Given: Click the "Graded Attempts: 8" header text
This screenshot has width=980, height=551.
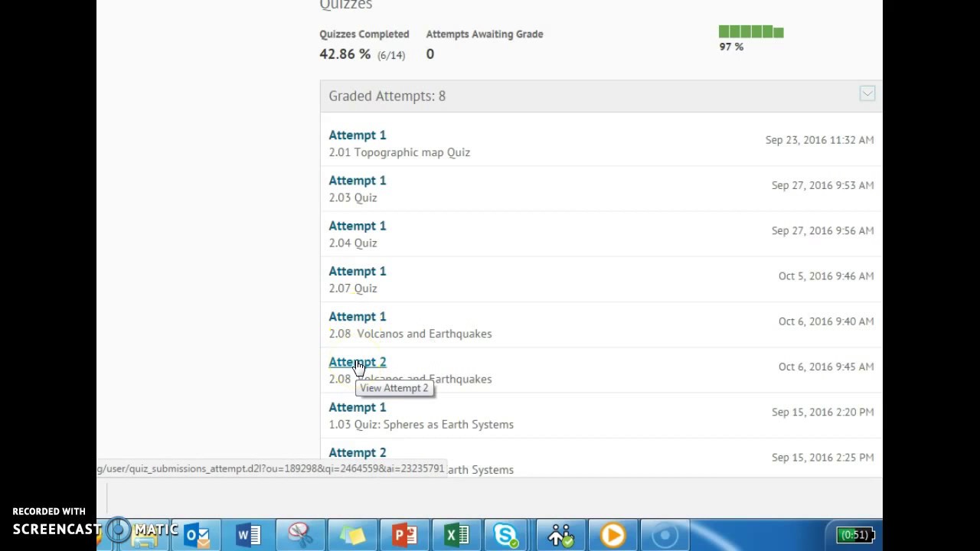Looking at the screenshot, I should 387,96.
